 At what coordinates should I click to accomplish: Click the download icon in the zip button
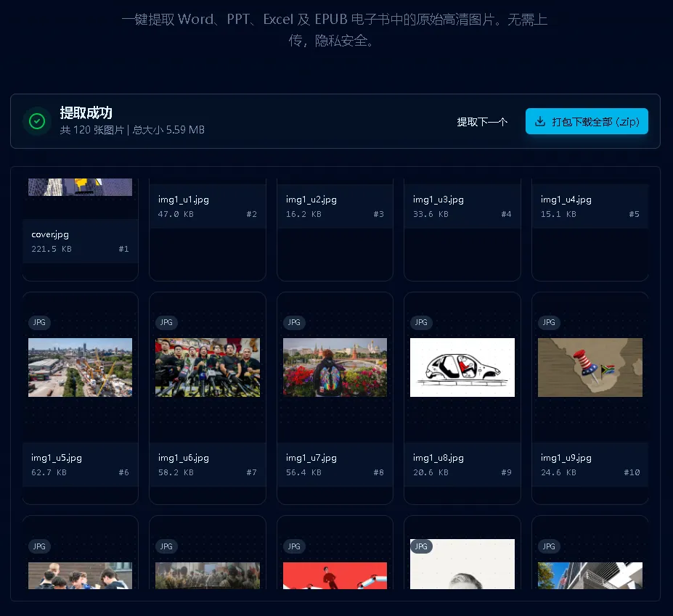pos(540,121)
